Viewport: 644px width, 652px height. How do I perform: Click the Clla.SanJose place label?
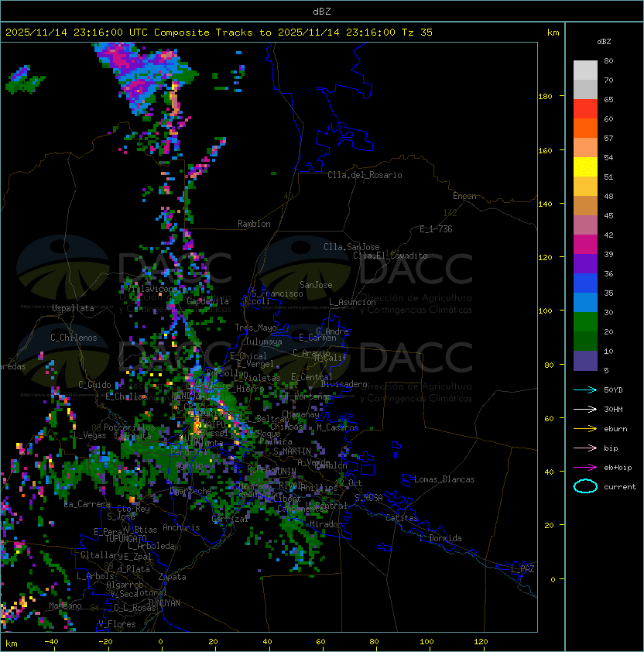pyautogui.click(x=351, y=247)
